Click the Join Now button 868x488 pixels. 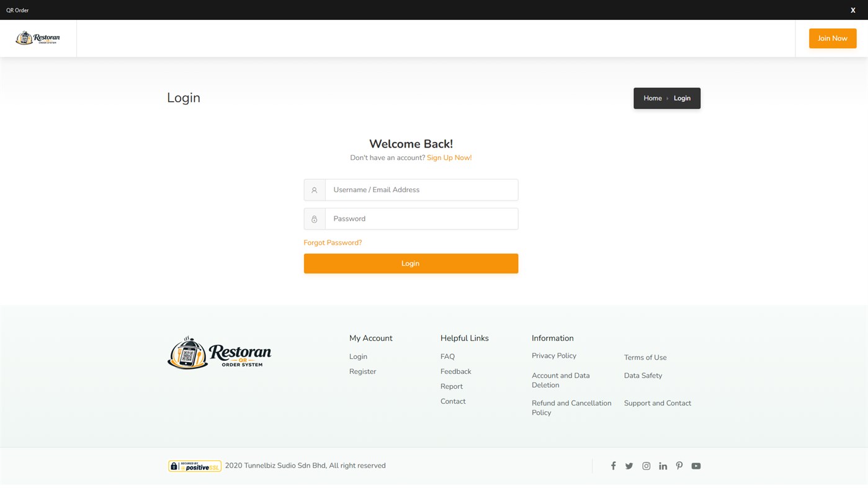point(833,38)
